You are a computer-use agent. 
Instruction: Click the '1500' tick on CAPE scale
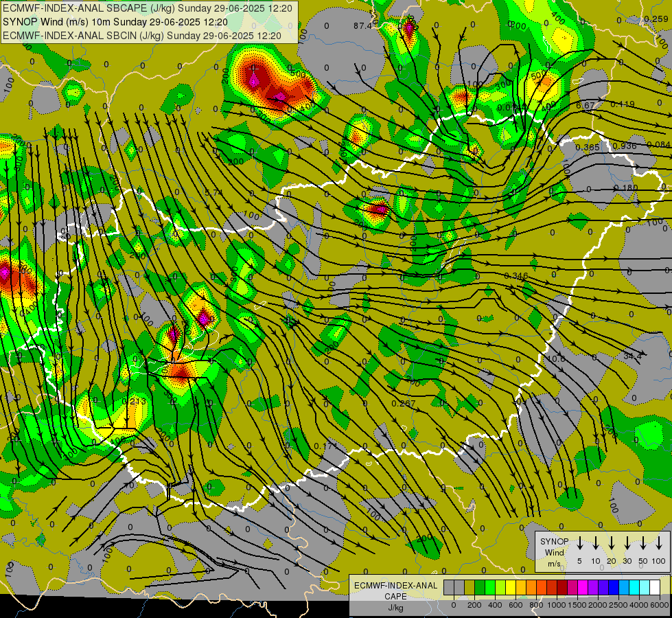(577, 605)
